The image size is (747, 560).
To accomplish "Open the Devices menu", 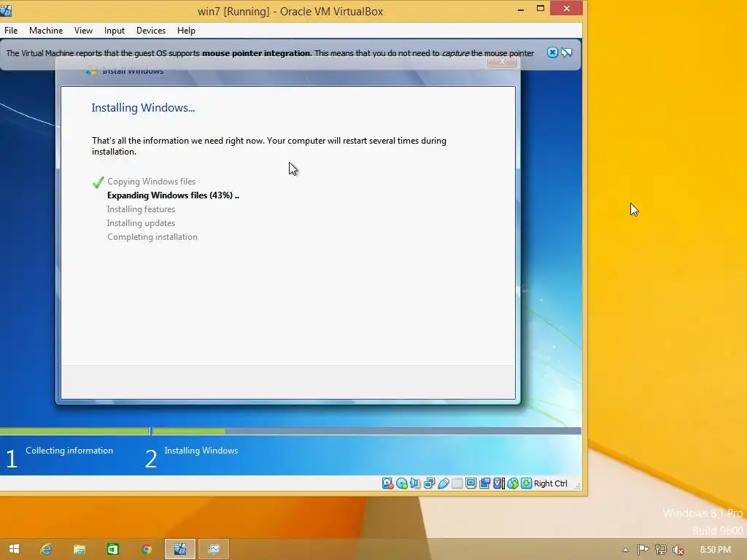I will point(151,31).
